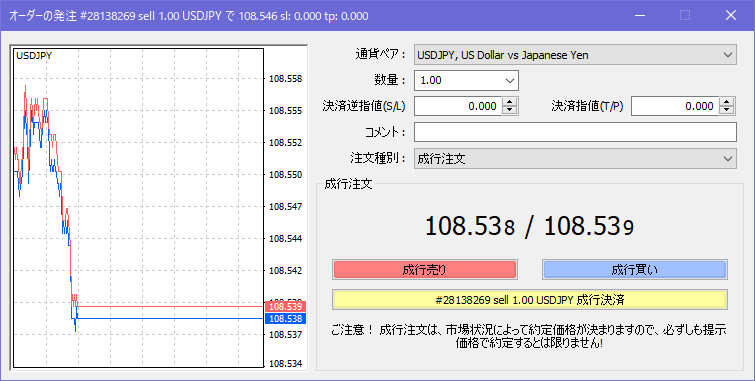Image resolution: width=755 pixels, height=381 pixels.
Task: Click the 決済指値(T/P) value field
Action: point(675,106)
